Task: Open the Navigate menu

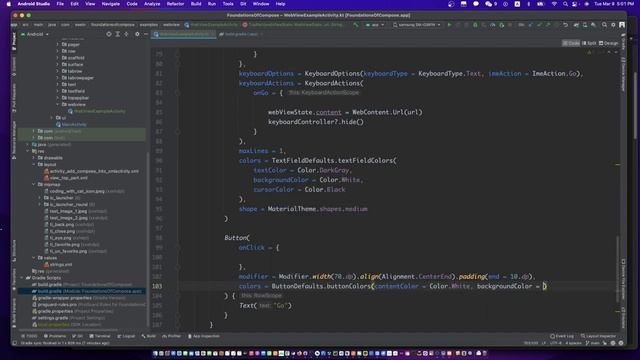Action: click(111, 4)
